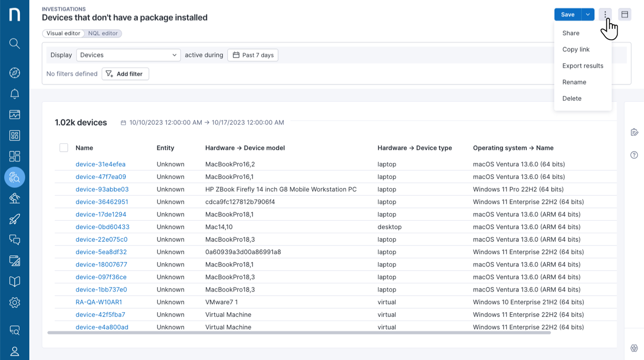The image size is (644, 360).
Task: Click the edit note icon on right panel
Action: (x=634, y=132)
